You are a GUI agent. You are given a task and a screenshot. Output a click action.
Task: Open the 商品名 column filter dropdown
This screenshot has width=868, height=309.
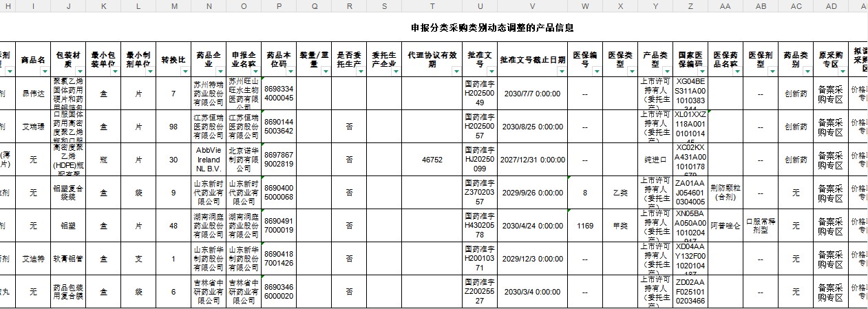point(45,71)
